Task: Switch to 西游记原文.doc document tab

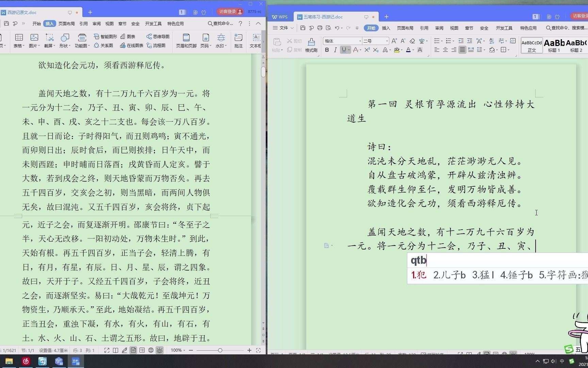Action: point(22,12)
